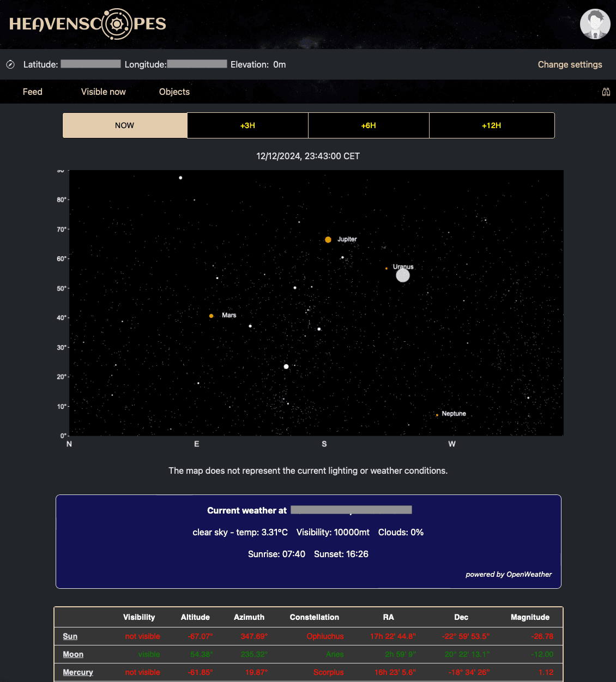616x682 pixels.
Task: Open the Feed tab
Action: [32, 92]
